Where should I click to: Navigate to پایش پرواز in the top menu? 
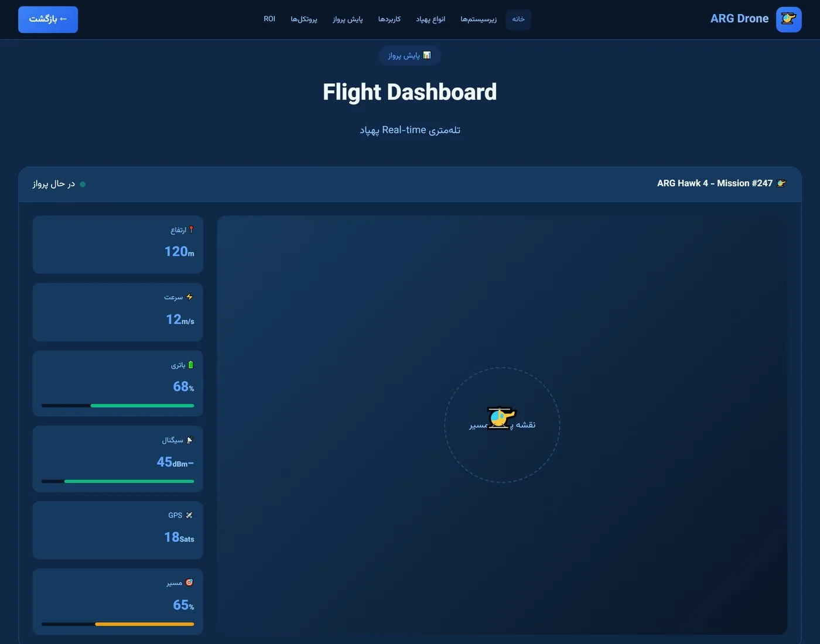coord(348,19)
